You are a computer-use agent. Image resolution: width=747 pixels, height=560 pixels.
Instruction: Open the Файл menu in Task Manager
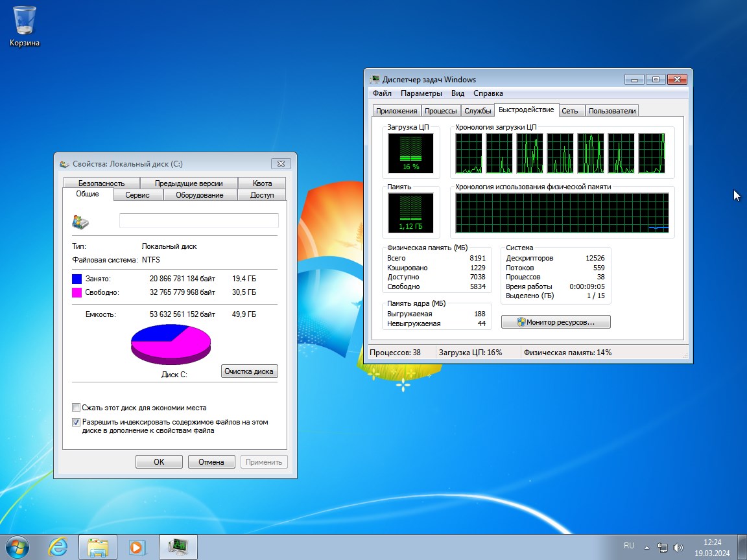382,93
